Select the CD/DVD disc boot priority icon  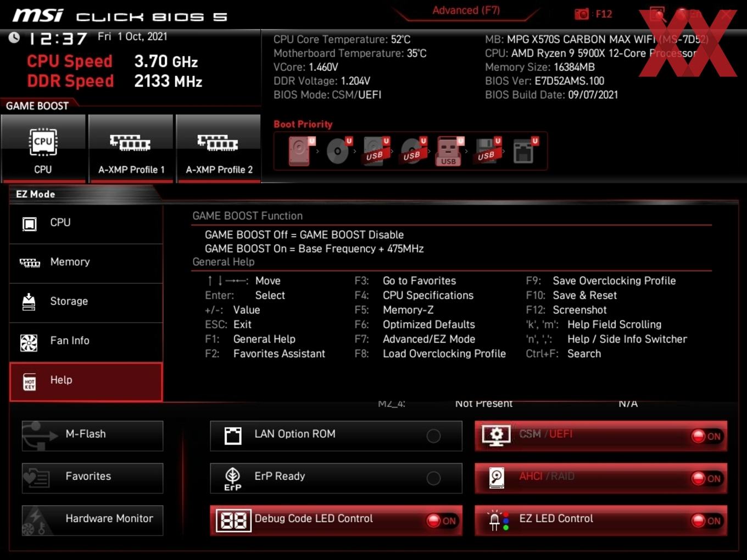[339, 151]
